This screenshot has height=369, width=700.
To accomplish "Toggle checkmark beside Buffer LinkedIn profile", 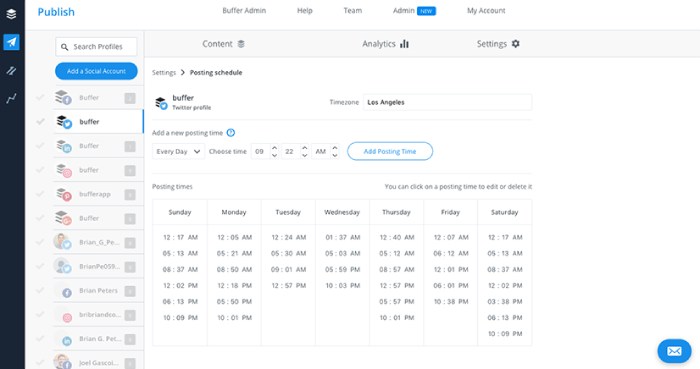I will pos(40,145).
